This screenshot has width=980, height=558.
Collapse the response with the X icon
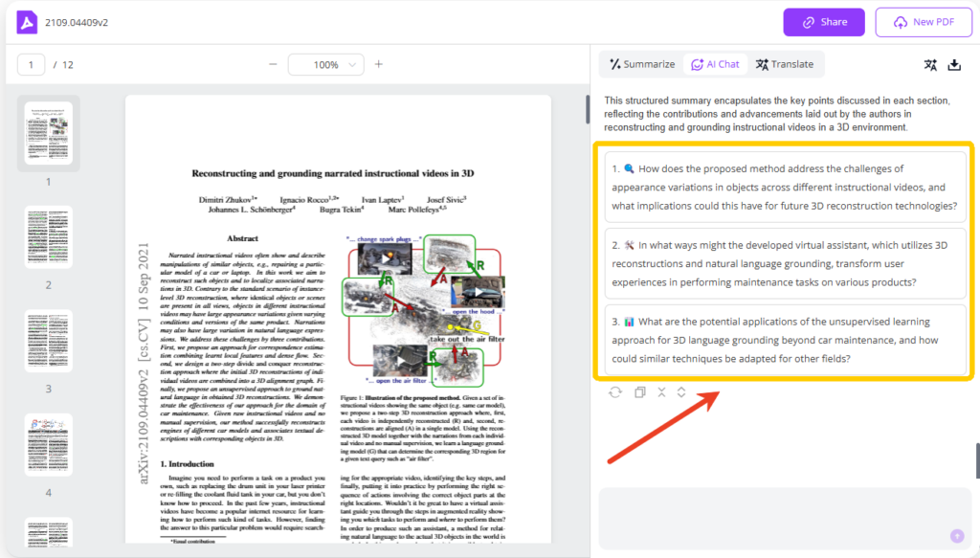pos(662,391)
